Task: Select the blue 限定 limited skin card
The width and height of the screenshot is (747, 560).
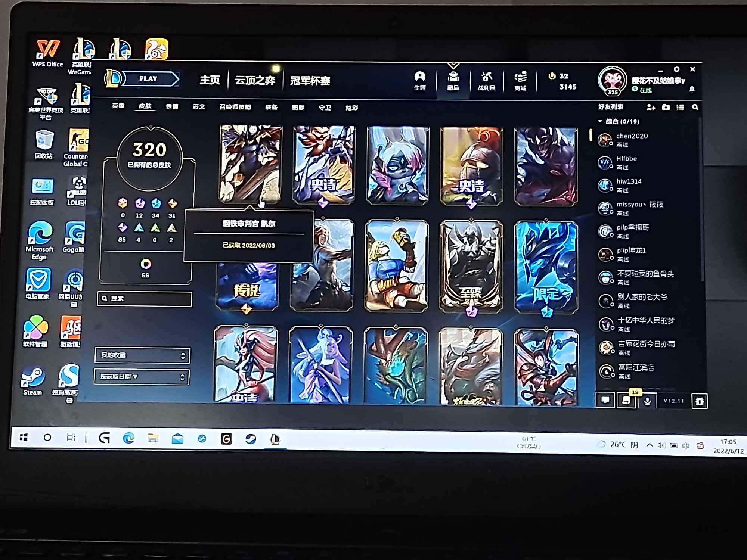Action: (546, 267)
